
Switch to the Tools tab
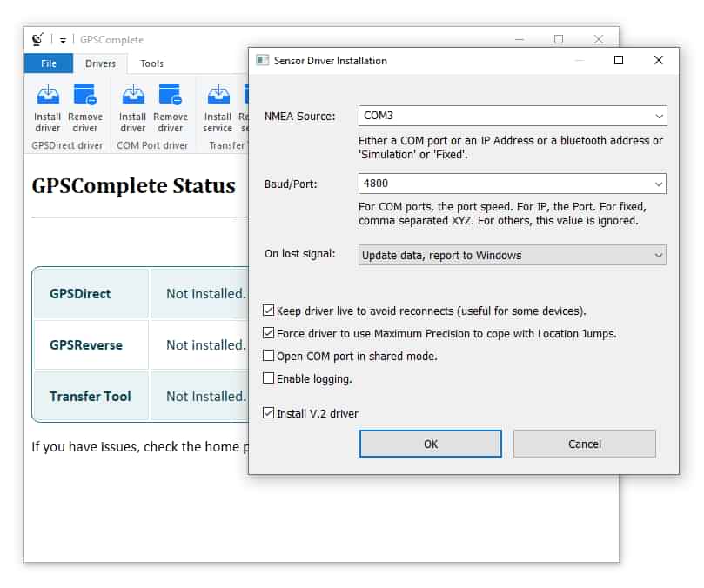151,63
